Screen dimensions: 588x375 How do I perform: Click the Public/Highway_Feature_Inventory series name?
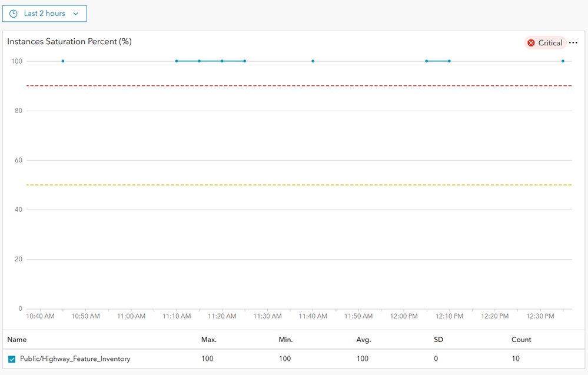pyautogui.click(x=75, y=359)
